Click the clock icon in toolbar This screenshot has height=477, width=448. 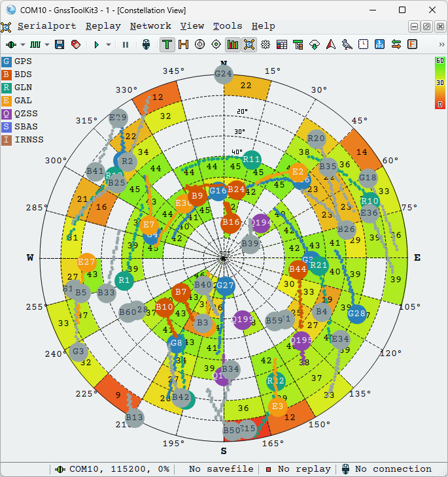coord(363,44)
